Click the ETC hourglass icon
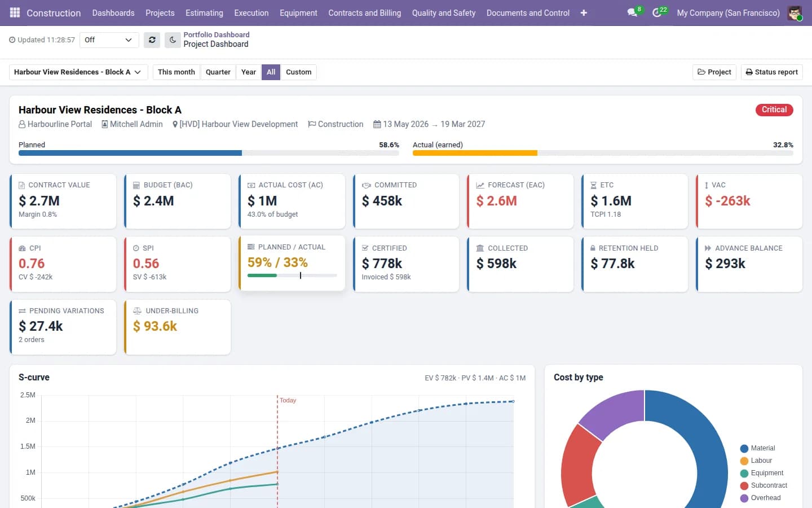The height and width of the screenshot is (508, 812). pyautogui.click(x=594, y=185)
